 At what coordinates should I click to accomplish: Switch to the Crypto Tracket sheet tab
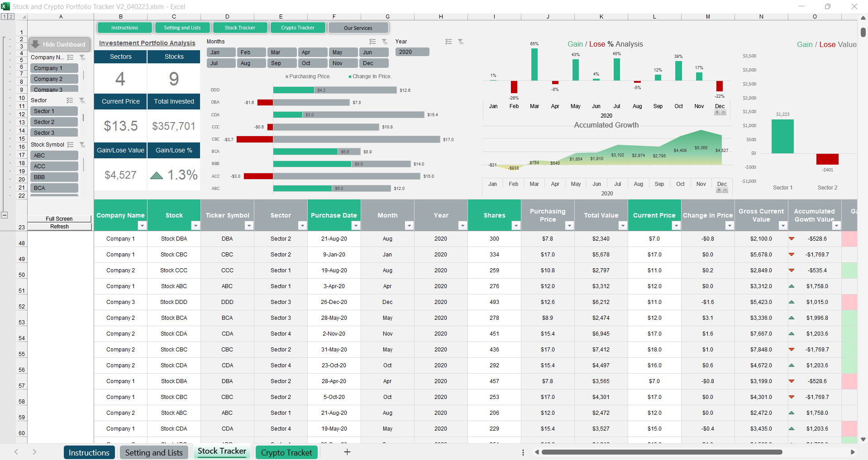(286, 452)
